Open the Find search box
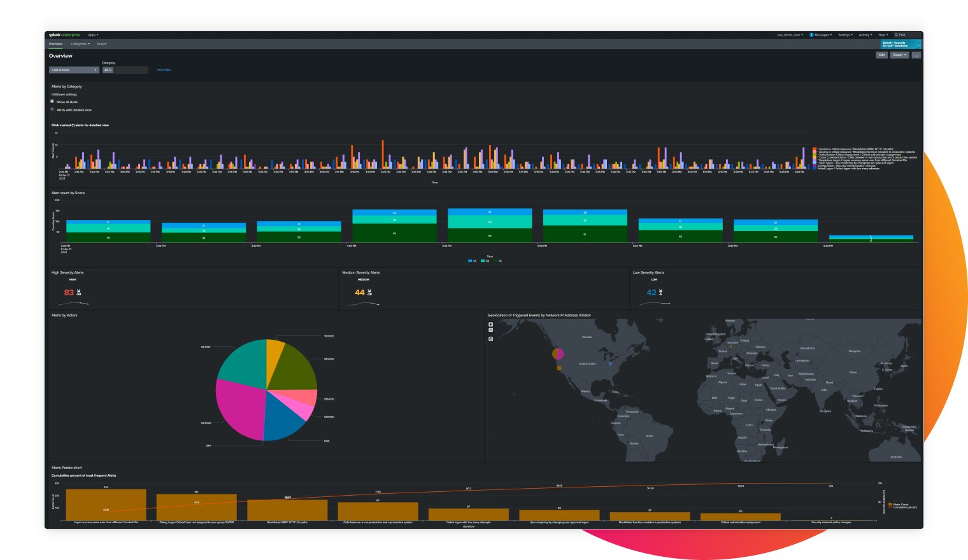Viewport: 968px width, 560px height. point(900,34)
